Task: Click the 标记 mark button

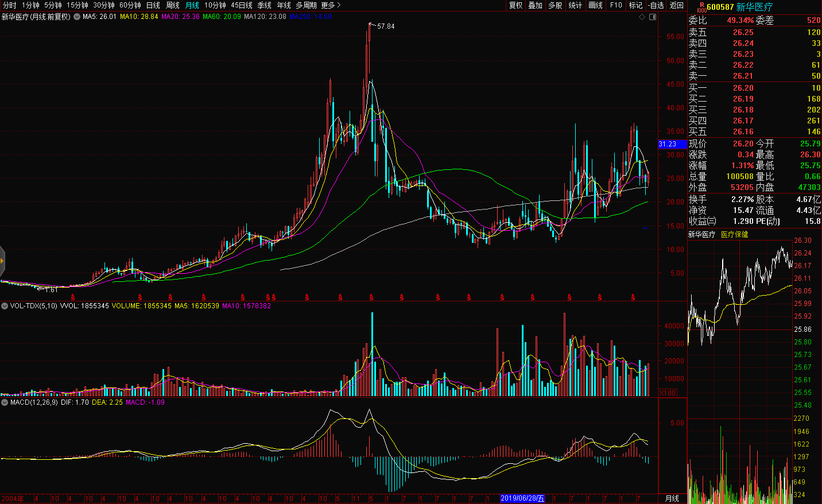Action: pos(636,5)
